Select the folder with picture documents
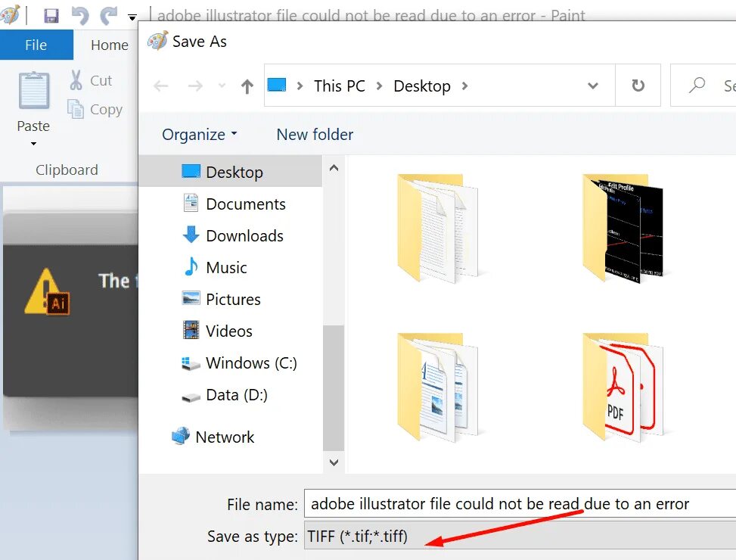Viewport: 736px width, 560px height. tap(438, 387)
